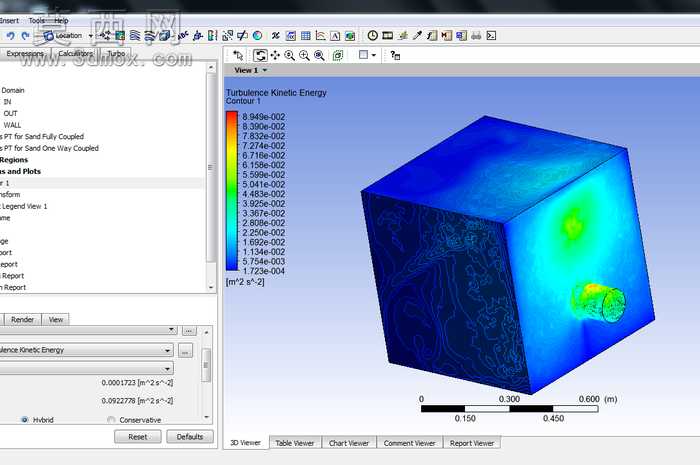Image resolution: width=700 pixels, height=465 pixels.
Task: Select PT for Sand One Way Coupled
Action: [49, 148]
